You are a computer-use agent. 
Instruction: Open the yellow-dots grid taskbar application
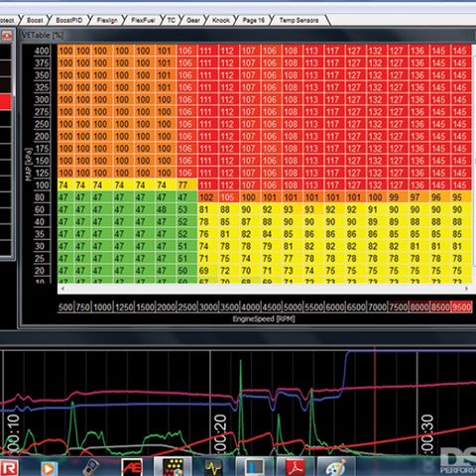coord(174,467)
